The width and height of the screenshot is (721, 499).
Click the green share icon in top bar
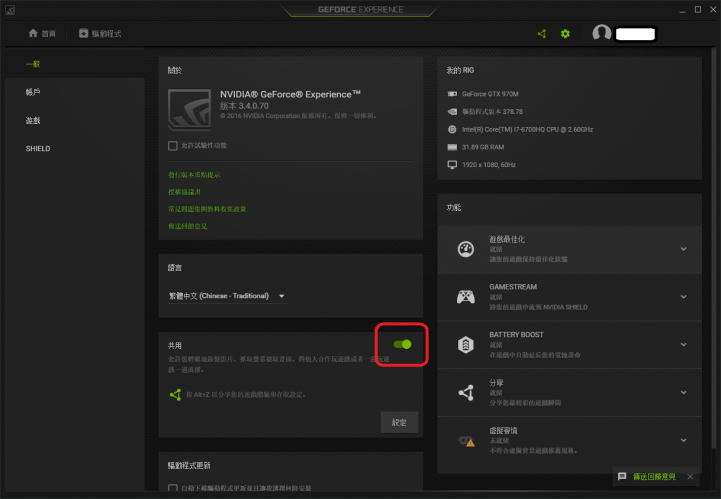tap(542, 34)
